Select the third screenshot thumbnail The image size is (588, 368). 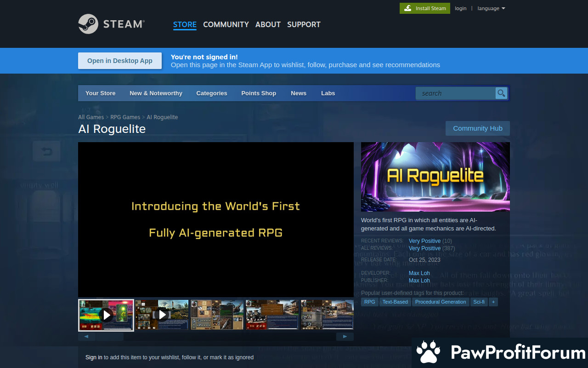click(217, 315)
